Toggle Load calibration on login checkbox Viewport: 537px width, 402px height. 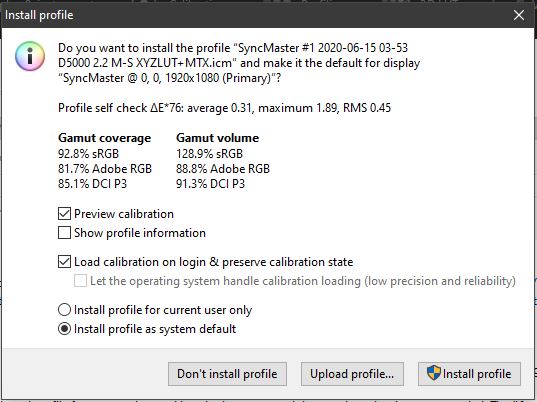pos(64,262)
